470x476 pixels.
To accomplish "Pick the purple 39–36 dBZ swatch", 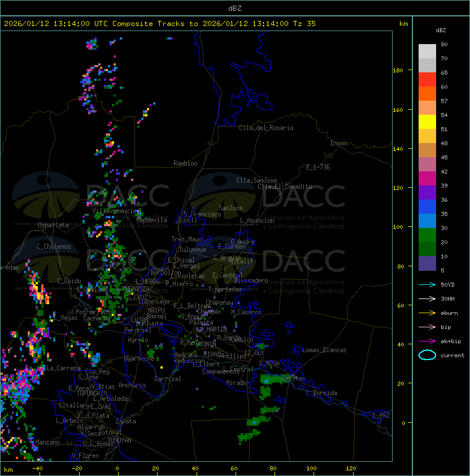I will pyautogui.click(x=427, y=192).
